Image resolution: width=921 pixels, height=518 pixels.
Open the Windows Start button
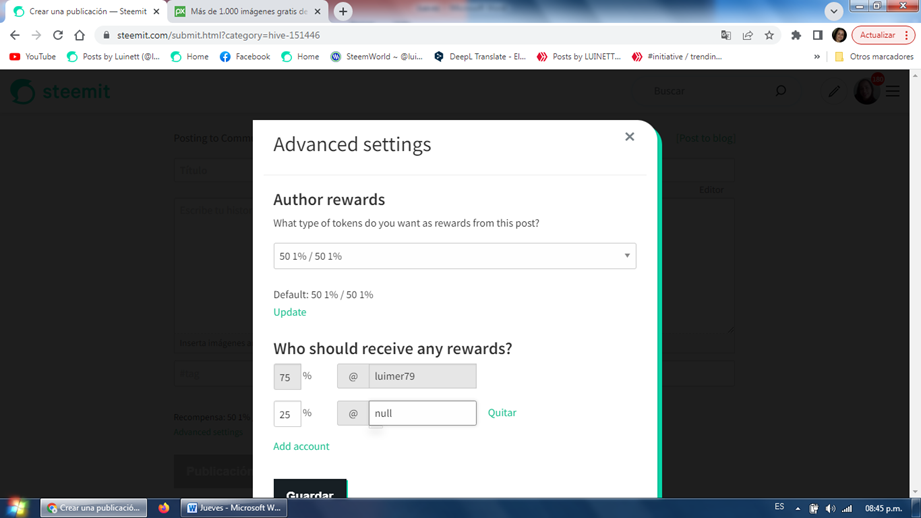click(x=17, y=507)
